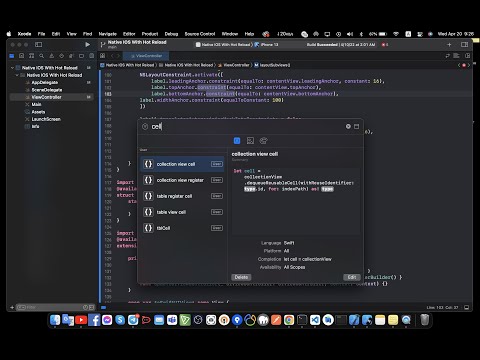
Task: Add a file with the navigator plus button
Action: pos(12,307)
